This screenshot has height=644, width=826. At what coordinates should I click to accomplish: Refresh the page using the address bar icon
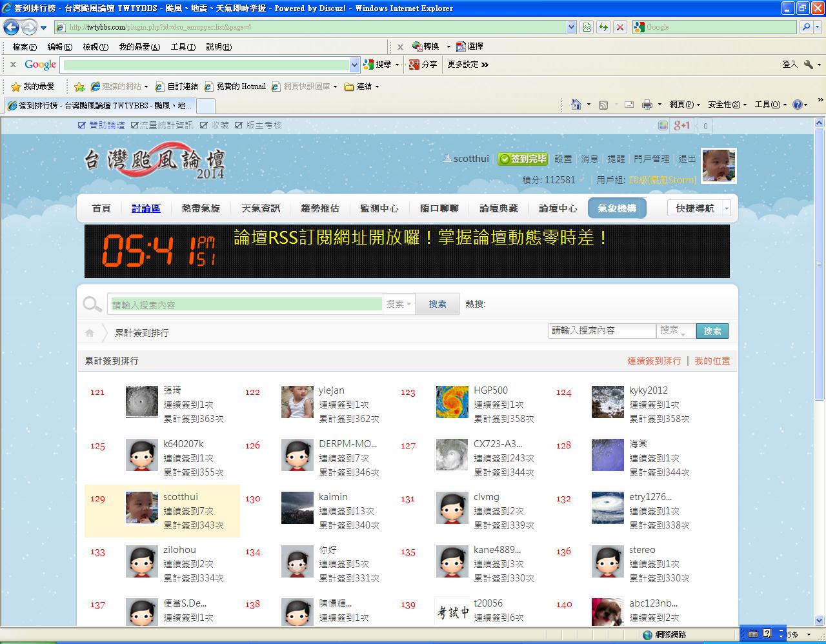pyautogui.click(x=603, y=27)
